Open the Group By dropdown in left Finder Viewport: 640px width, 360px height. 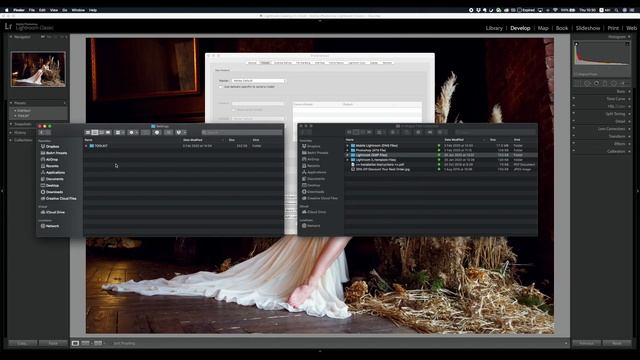tap(120, 132)
